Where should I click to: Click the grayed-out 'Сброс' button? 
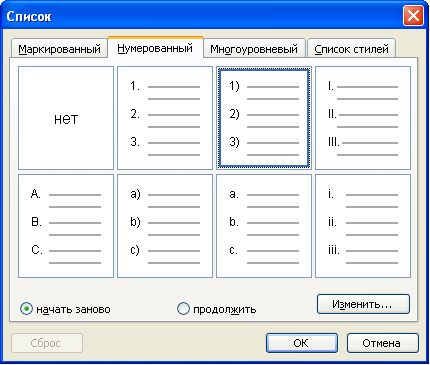pos(47,343)
